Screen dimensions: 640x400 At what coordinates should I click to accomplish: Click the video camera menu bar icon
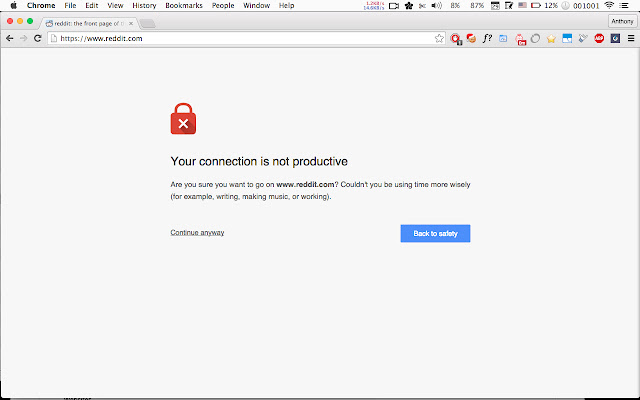394,6
